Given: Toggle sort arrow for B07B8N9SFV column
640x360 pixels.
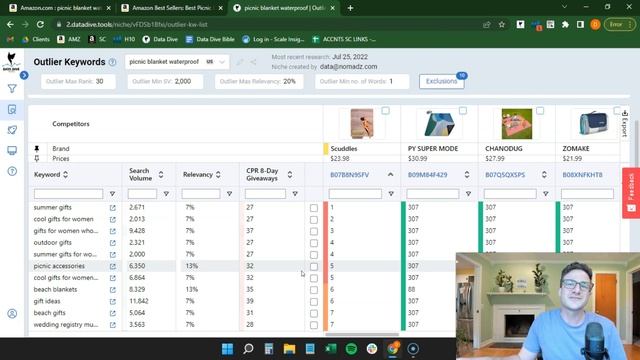Looking at the screenshot, I should 391,175.
